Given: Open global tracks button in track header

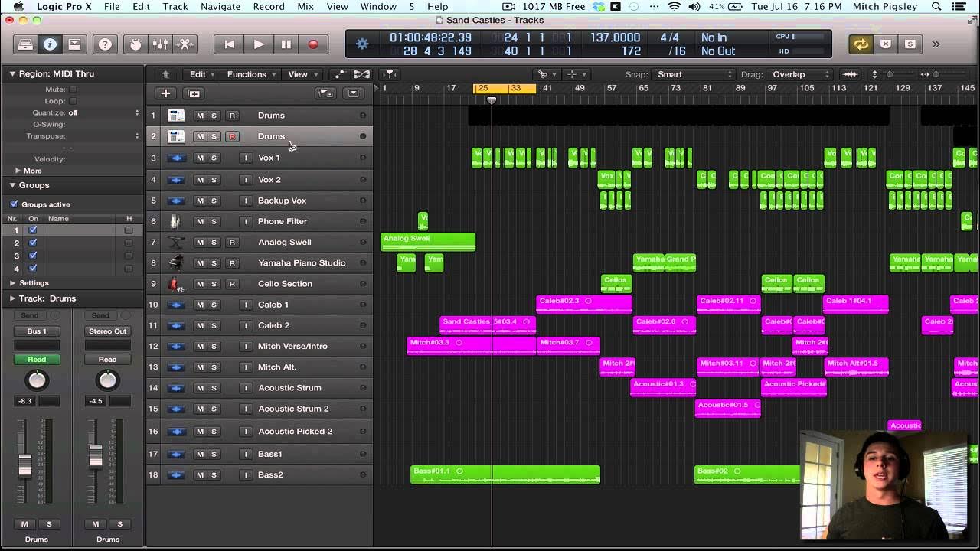Looking at the screenshot, I should (326, 93).
